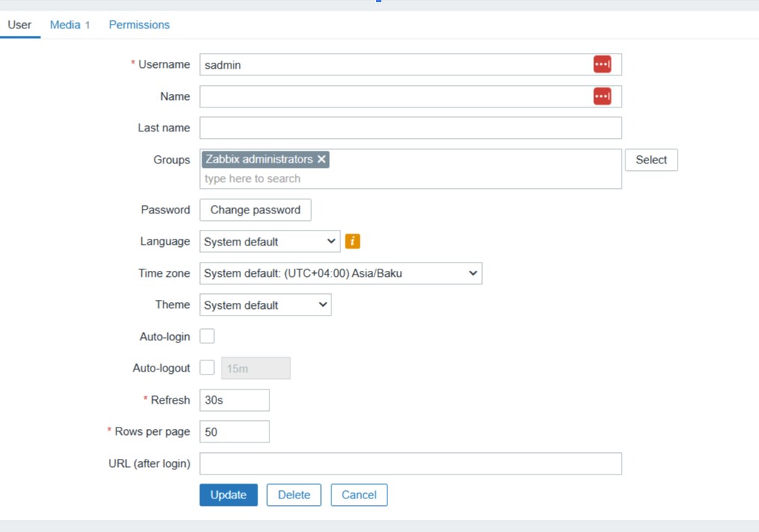This screenshot has width=759, height=532.
Task: Click the Change password button
Action: click(255, 210)
